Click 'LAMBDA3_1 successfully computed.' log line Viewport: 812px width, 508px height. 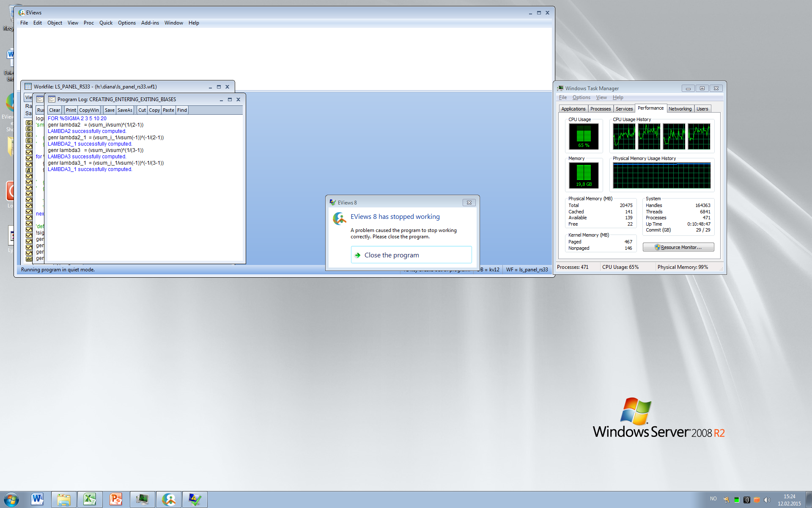90,169
